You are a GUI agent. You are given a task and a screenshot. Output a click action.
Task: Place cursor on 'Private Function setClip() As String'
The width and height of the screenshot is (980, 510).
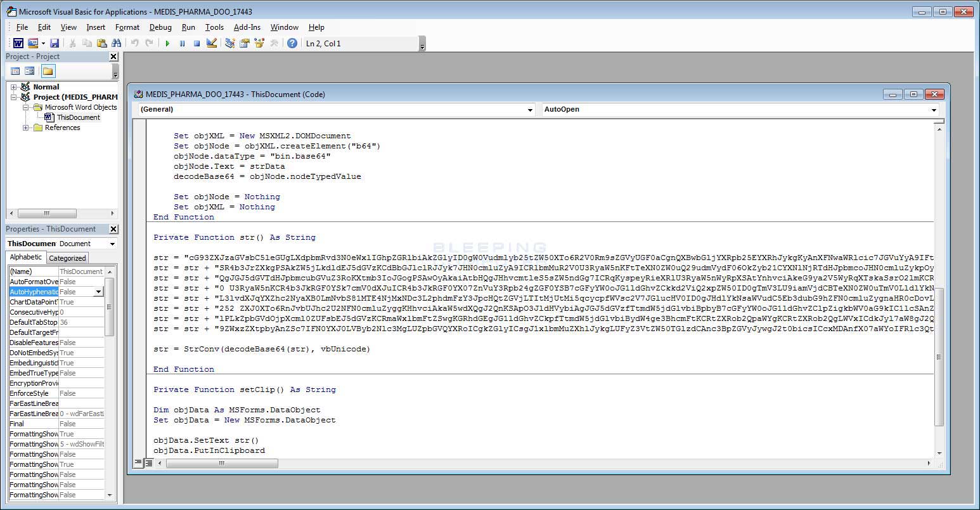point(245,389)
